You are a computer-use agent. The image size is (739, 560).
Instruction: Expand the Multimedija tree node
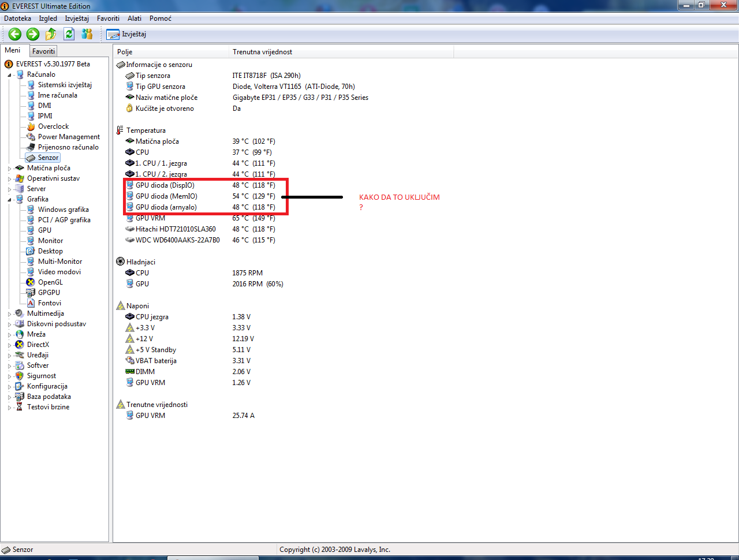tap(9, 313)
